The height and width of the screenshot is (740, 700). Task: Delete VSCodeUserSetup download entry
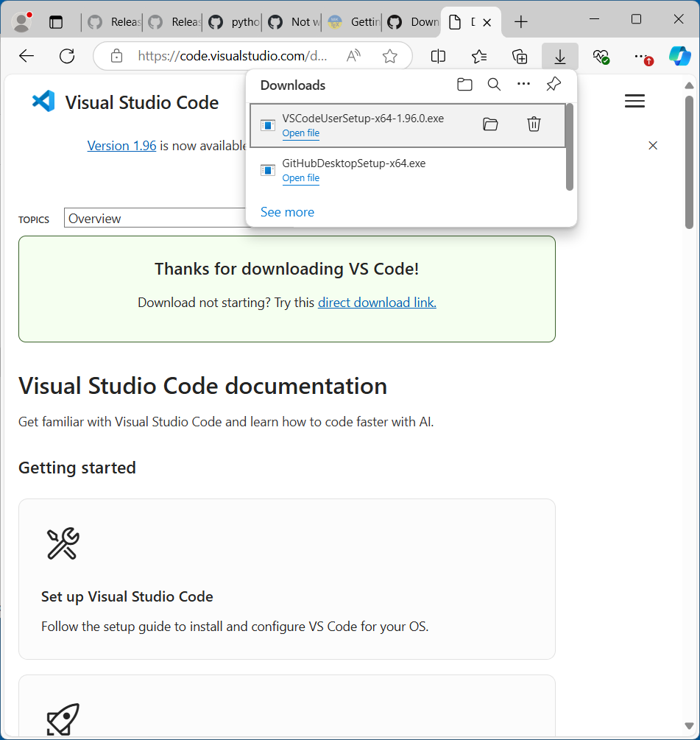(534, 124)
